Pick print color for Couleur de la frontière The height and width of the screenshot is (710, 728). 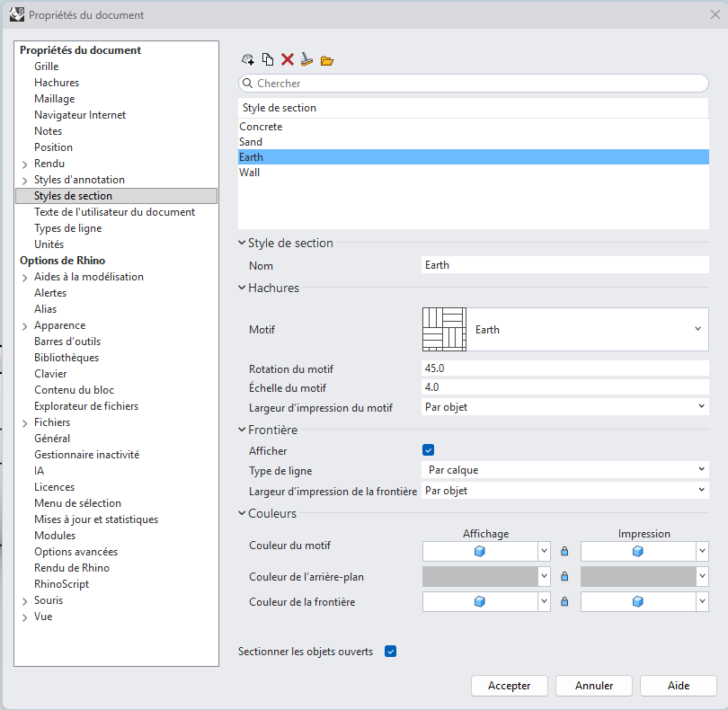tap(638, 602)
